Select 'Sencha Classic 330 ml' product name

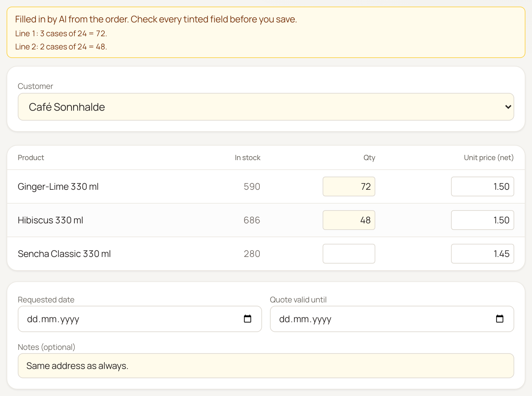(64, 254)
